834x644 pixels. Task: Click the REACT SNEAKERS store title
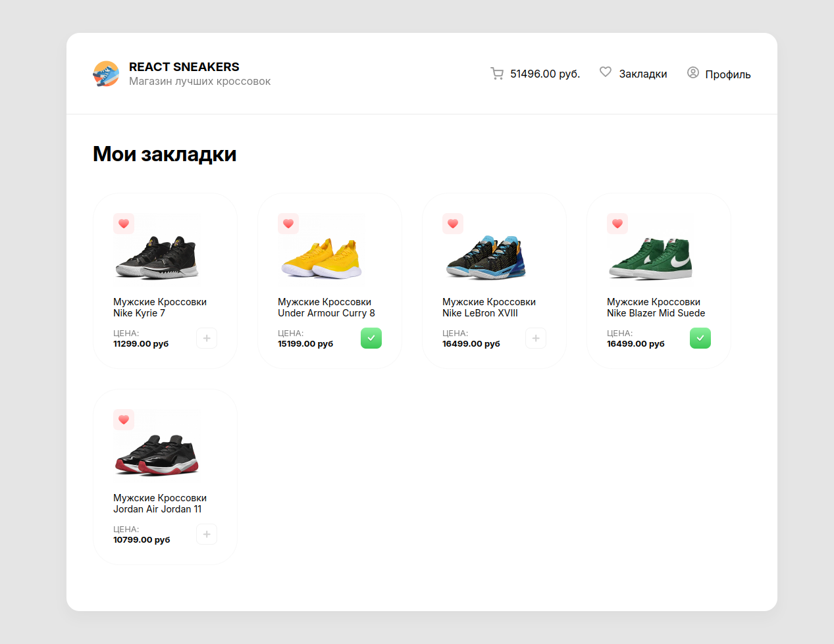click(184, 67)
